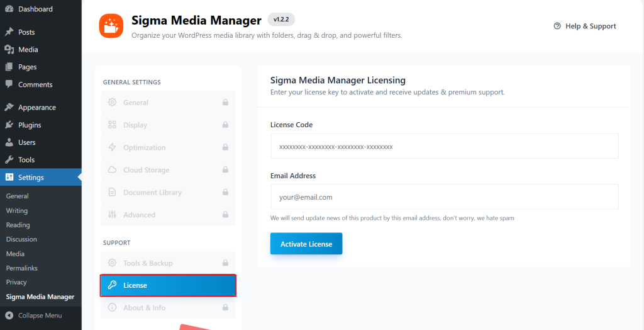Image resolution: width=644 pixels, height=330 pixels.
Task: Open the Pages admin menu
Action: click(x=41, y=67)
